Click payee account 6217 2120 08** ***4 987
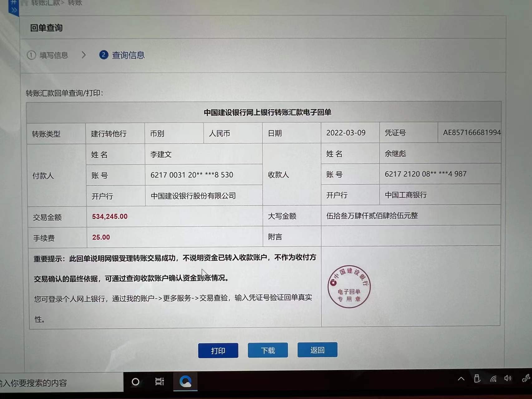 (x=426, y=174)
